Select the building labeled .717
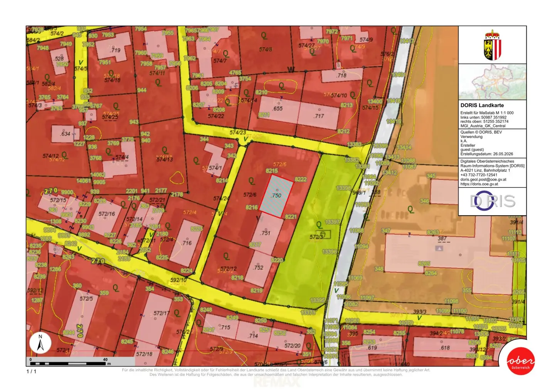 [319, 116]
